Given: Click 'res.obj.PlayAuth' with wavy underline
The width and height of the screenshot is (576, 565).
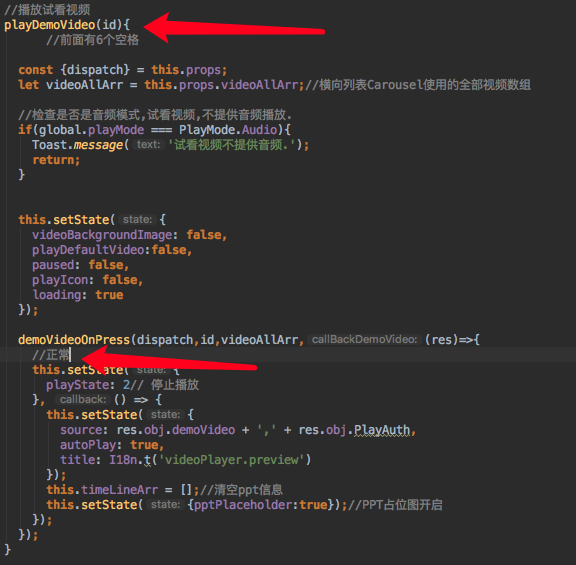Looking at the screenshot, I should point(354,430).
